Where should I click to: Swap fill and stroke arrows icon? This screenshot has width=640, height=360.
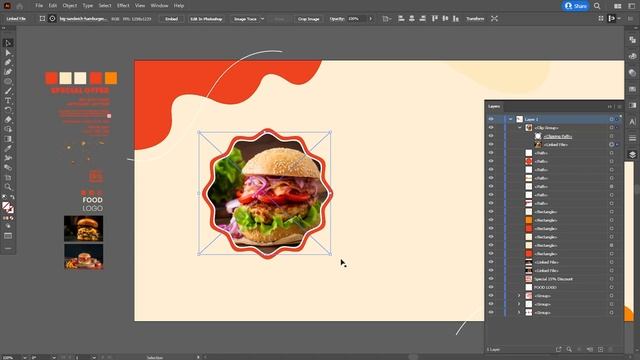click(x=12, y=197)
